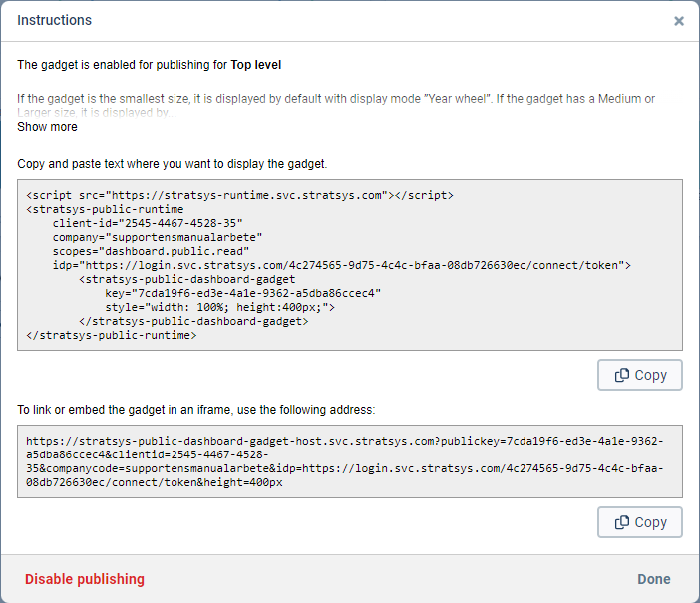
Task: Click the copy icon beside the iframe address
Action: [x=622, y=523]
